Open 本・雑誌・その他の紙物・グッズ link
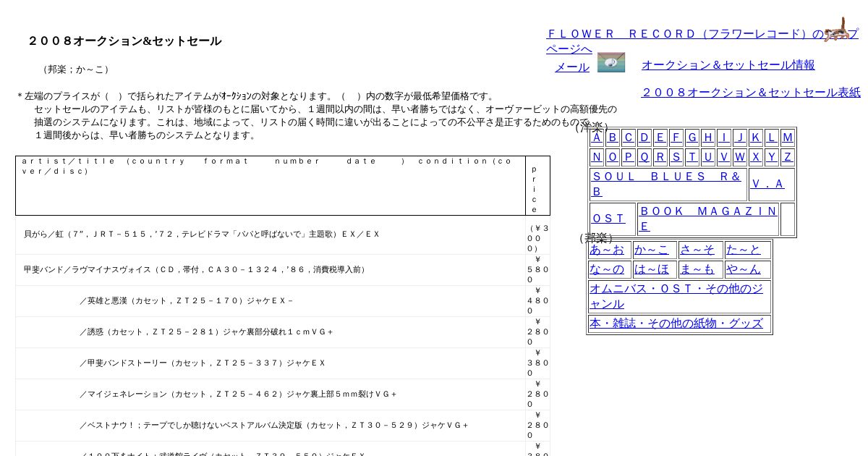The image size is (868, 456). (x=676, y=324)
